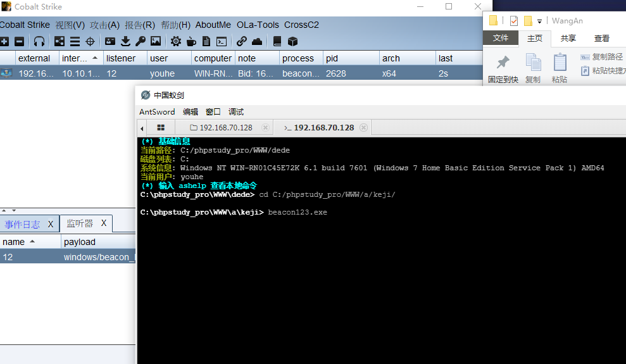Click 固定到快 pin icon in Explorer

(503, 62)
